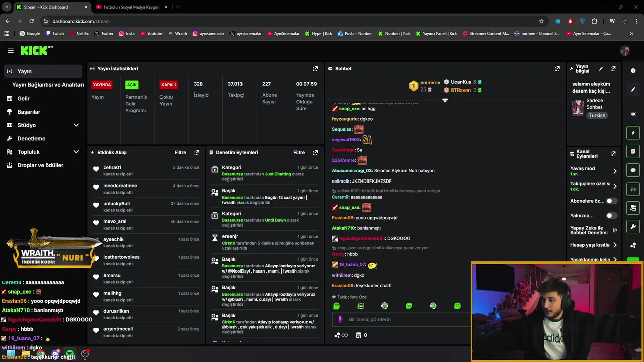The image size is (644, 362).
Task: Open the Chrome tab search dropdown
Action: (x=7, y=7)
